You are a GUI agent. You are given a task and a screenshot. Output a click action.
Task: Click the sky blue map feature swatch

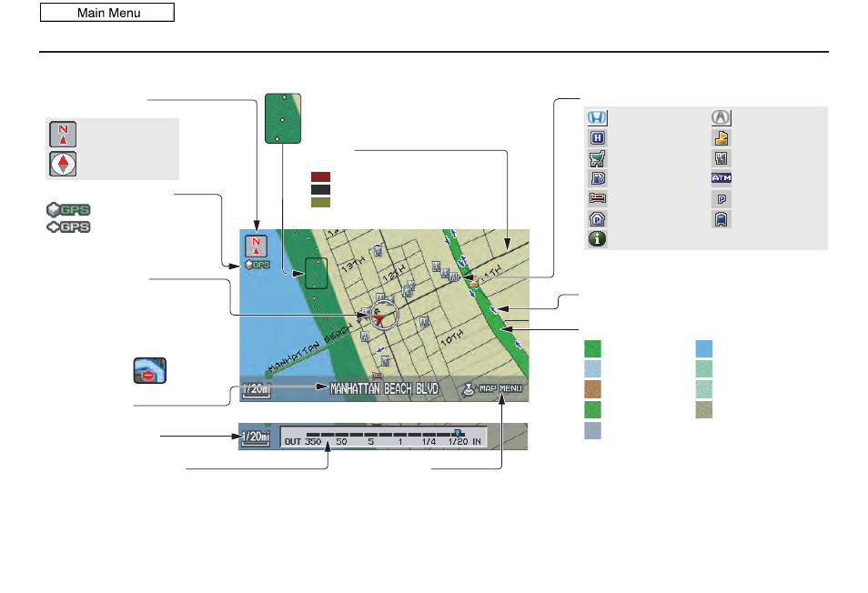click(x=704, y=348)
